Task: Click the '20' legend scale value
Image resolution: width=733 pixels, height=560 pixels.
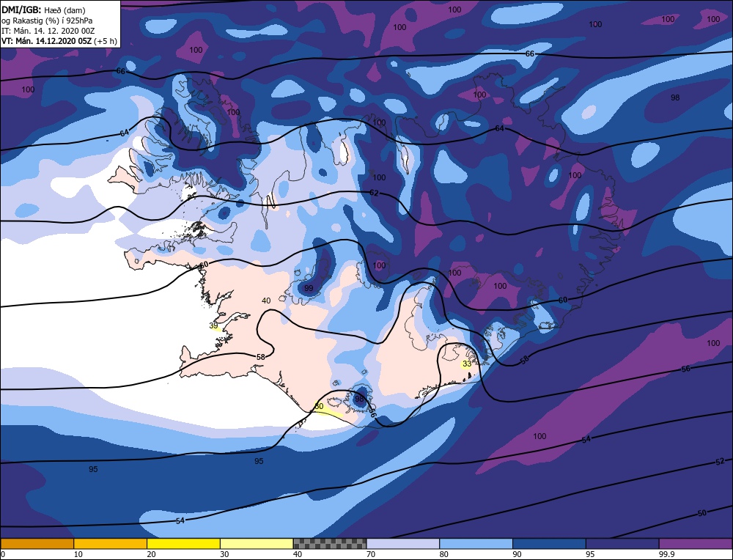Action: 151,554
